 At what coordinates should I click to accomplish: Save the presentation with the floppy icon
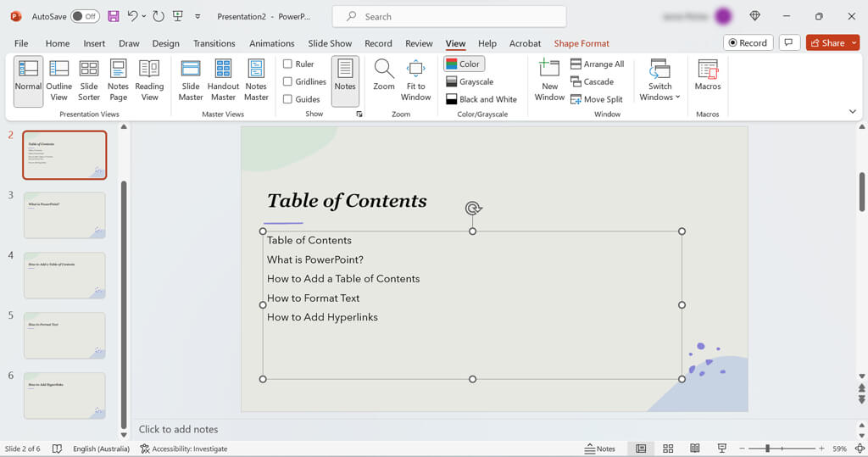[x=114, y=16]
